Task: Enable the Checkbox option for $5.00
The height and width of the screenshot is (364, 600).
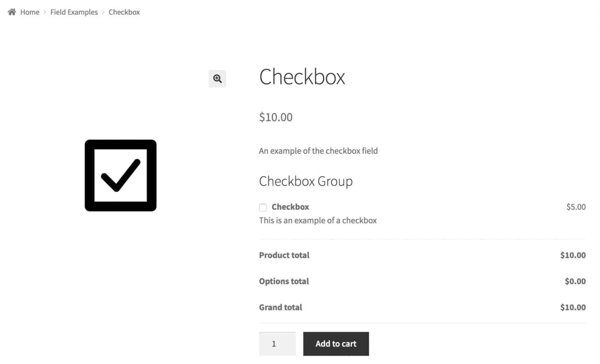Action: click(x=263, y=207)
